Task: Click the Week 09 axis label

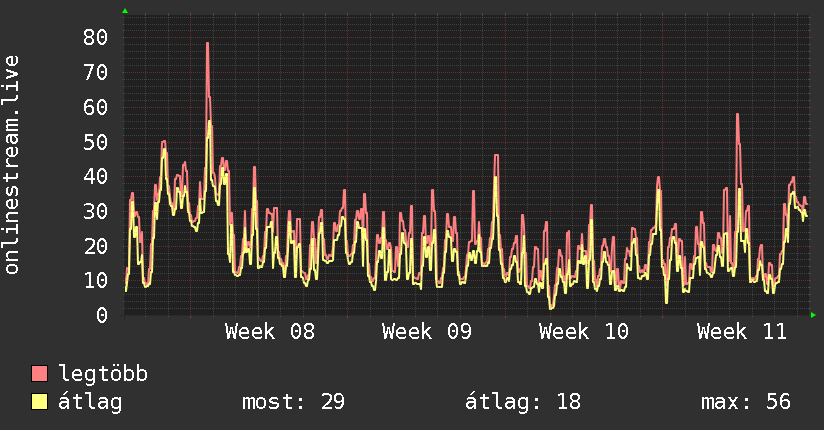Action: click(427, 332)
